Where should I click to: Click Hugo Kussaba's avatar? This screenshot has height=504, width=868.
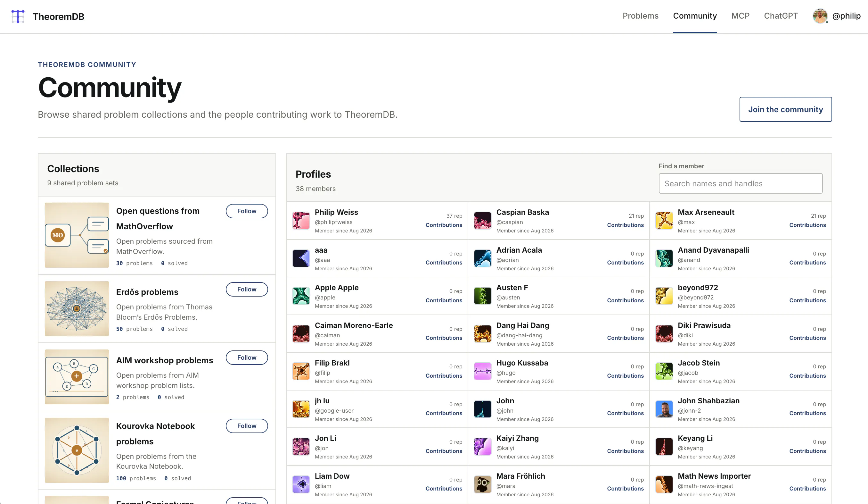coord(482,371)
